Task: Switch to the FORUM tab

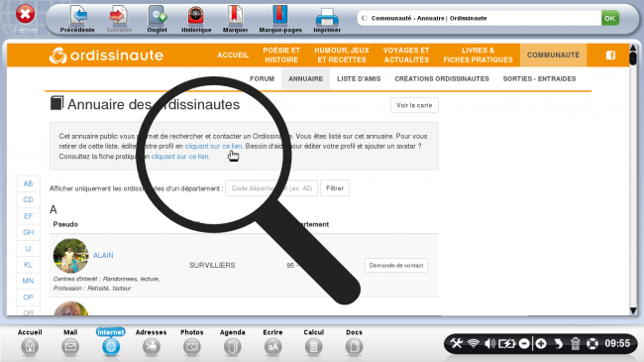Action: (x=262, y=78)
